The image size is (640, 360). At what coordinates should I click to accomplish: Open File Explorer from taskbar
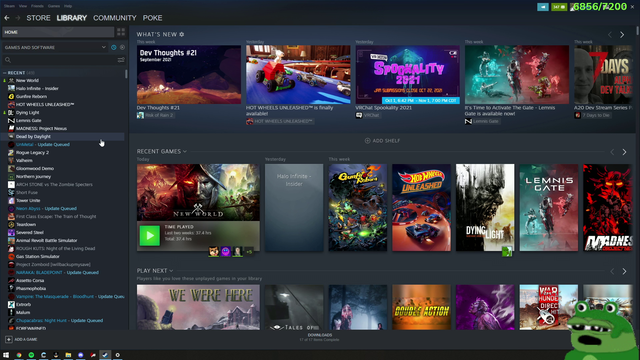[x=68, y=355]
